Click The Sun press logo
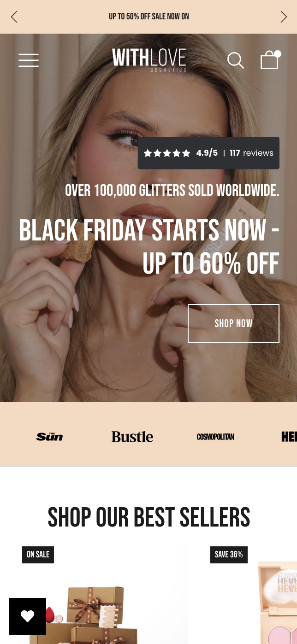 (x=49, y=436)
